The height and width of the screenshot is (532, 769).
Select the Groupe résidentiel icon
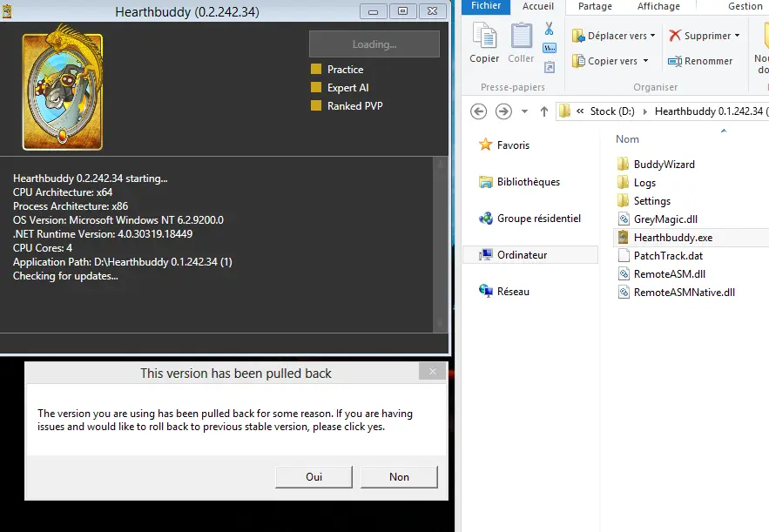pos(486,219)
